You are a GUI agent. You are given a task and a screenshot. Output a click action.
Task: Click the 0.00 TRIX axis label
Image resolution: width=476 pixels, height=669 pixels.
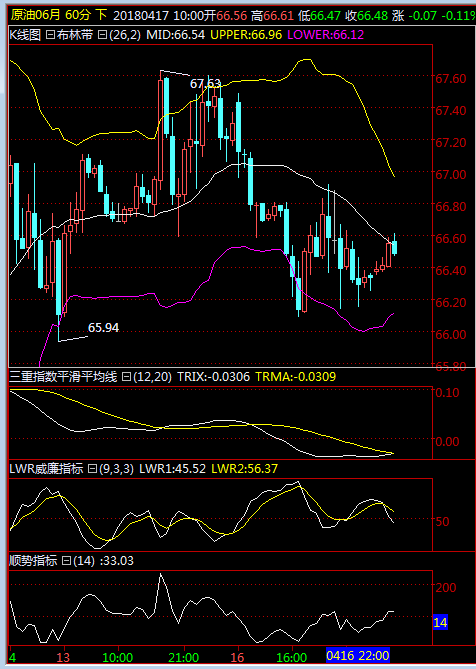tap(447, 442)
